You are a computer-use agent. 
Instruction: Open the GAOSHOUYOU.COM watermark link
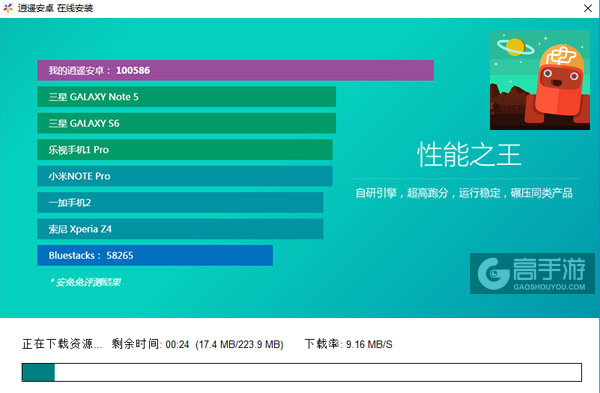tap(549, 287)
